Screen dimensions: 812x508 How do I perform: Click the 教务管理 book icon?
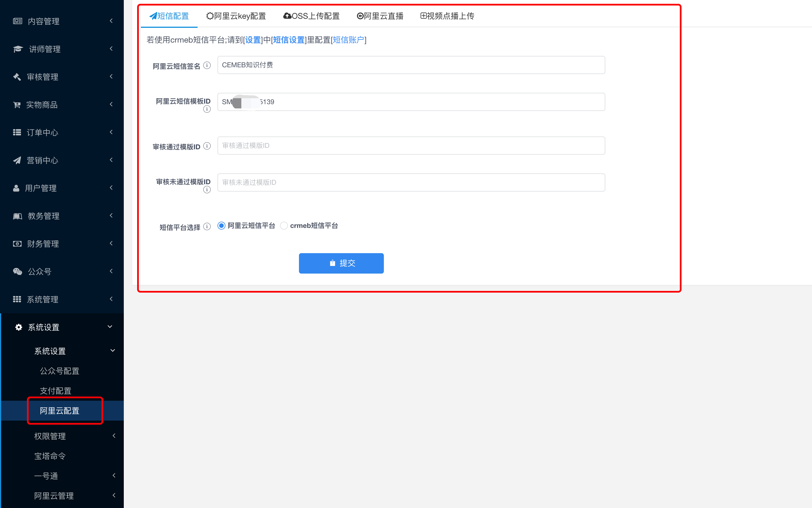click(x=18, y=216)
